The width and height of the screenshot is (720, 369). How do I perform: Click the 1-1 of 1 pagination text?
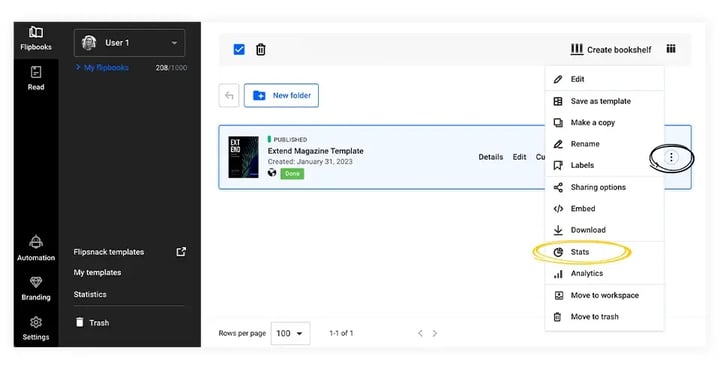click(341, 333)
